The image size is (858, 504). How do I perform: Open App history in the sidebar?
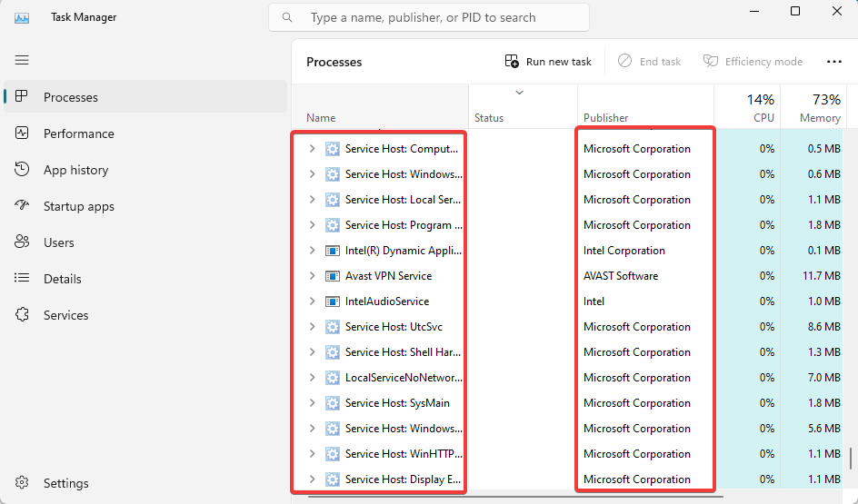click(75, 170)
